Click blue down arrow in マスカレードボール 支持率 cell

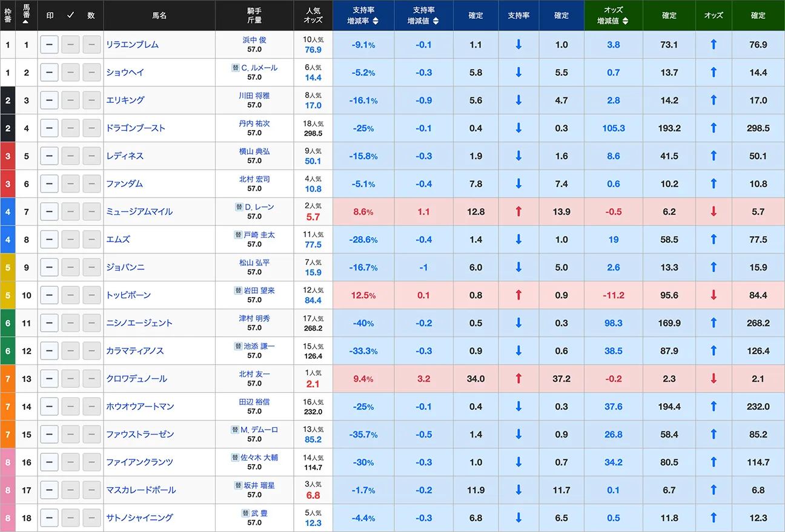[518, 490]
